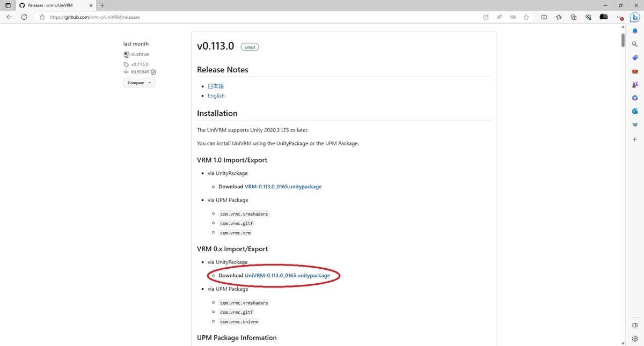Open the sidebar Shopping tag icon
The image size is (644, 346).
[x=635, y=57]
